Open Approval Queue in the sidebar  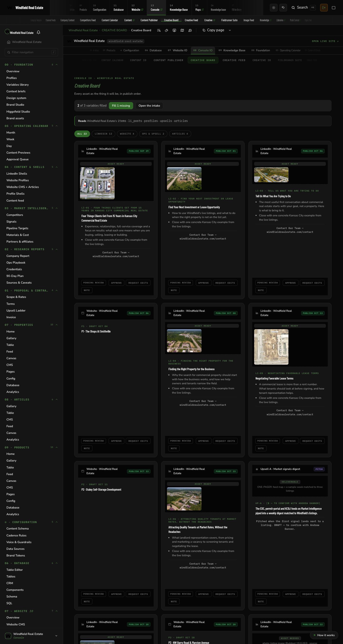click(x=17, y=159)
